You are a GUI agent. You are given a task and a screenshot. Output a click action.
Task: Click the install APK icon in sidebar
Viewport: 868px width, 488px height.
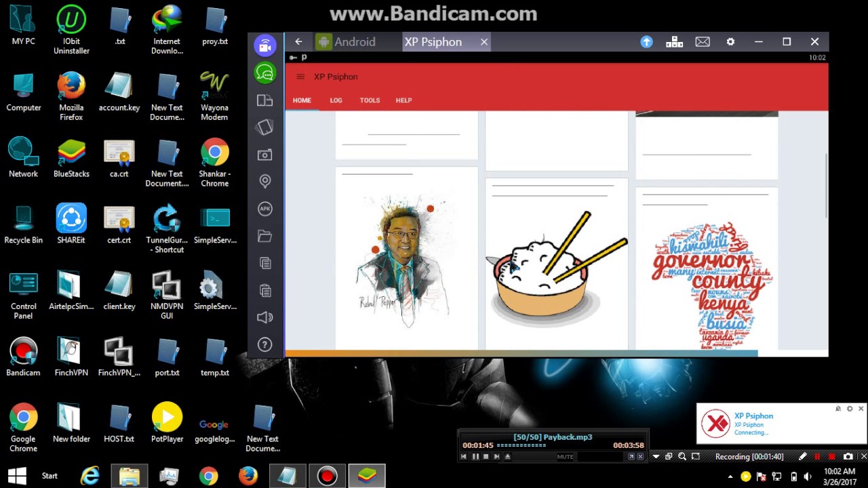pos(264,209)
